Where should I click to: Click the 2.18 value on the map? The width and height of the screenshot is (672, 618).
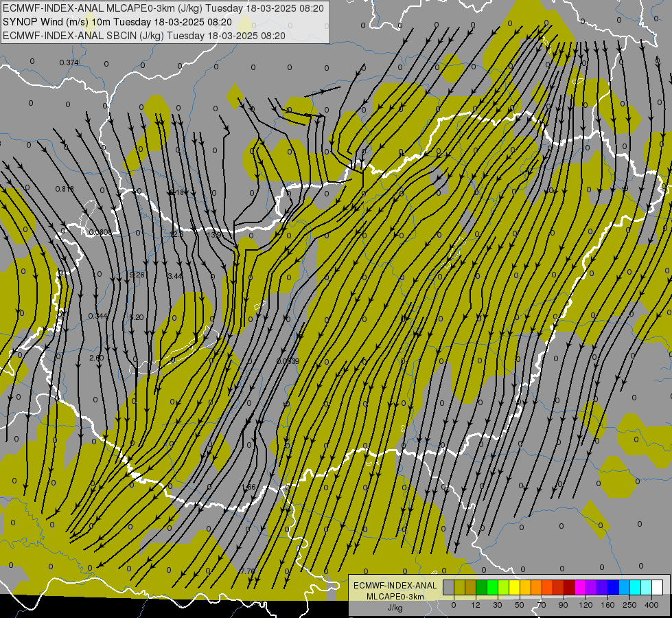pyautogui.click(x=176, y=192)
